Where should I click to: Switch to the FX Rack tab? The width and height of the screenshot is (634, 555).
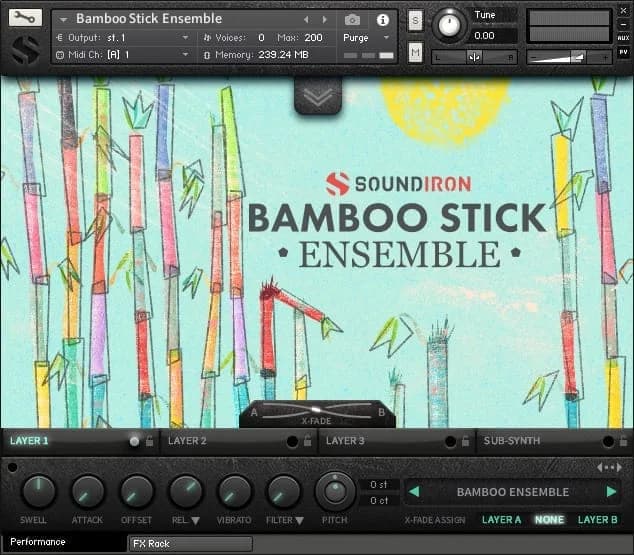point(190,544)
